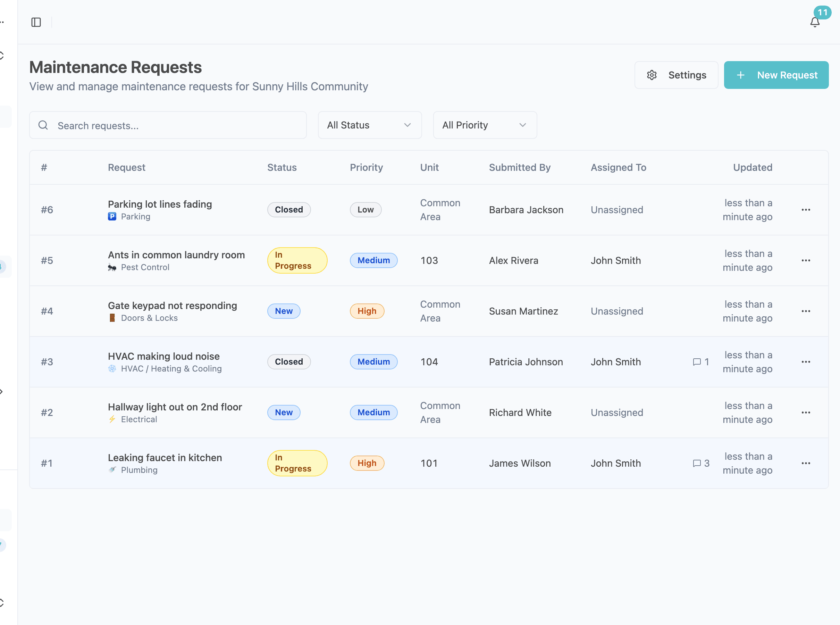The width and height of the screenshot is (840, 625).
Task: Expand the chevron on the left screen edge
Action: [x=1, y=392]
